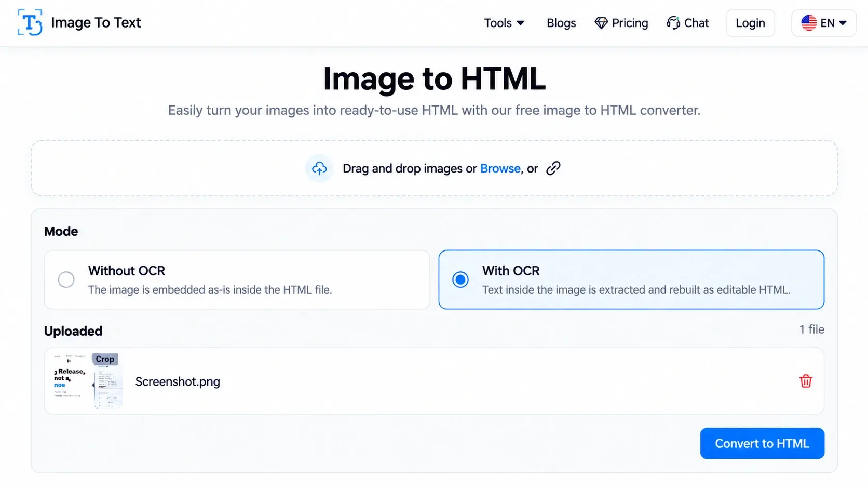Click the Crop badge on the thumbnail
This screenshot has width=868, height=489.
(105, 359)
